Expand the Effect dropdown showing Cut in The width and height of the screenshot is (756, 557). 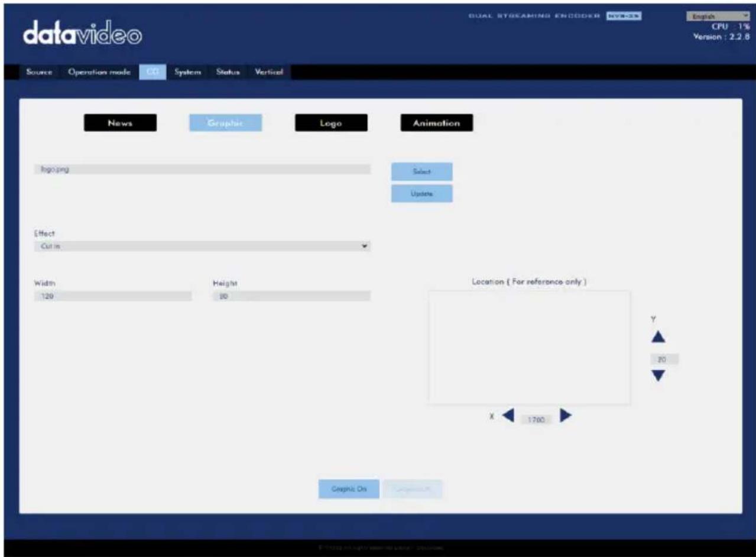202,246
